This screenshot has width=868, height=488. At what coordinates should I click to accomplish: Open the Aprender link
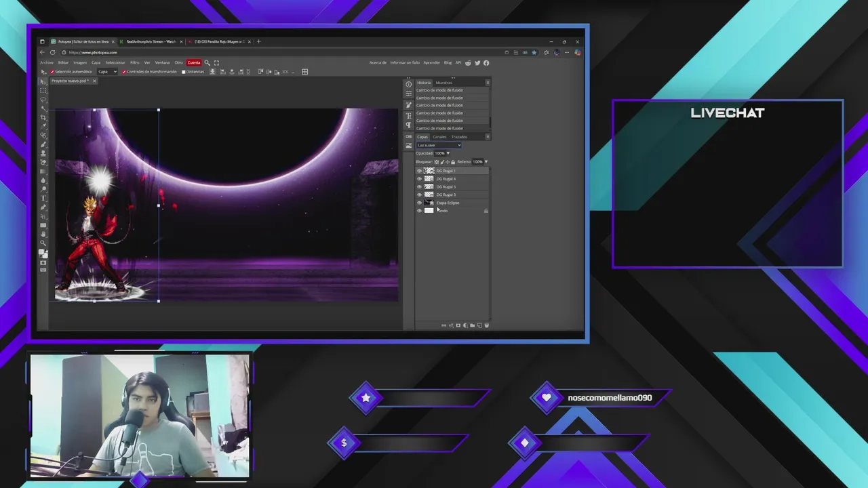coord(431,62)
